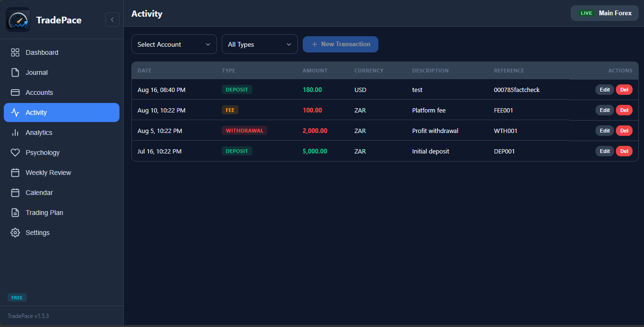Edit the Initial deposit transaction
The width and height of the screenshot is (644, 327).
tap(604, 151)
